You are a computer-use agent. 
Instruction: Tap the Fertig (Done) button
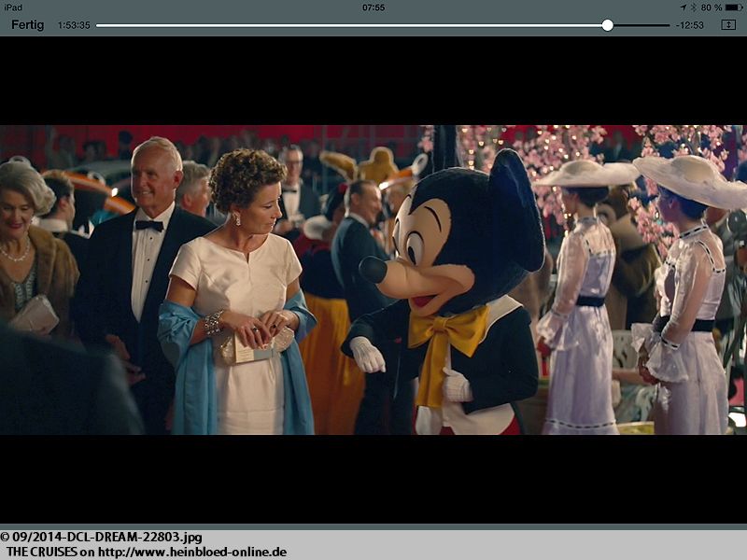pyautogui.click(x=28, y=25)
